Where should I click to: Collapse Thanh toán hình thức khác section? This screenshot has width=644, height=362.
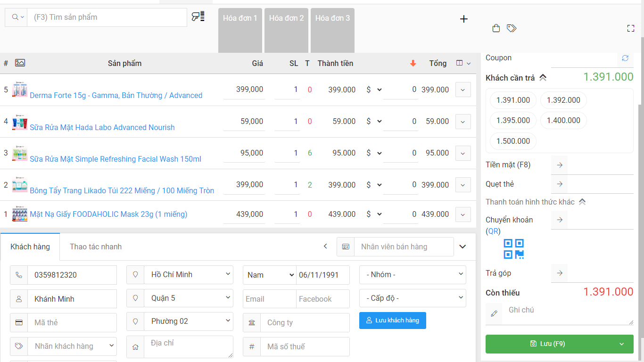pos(582,202)
